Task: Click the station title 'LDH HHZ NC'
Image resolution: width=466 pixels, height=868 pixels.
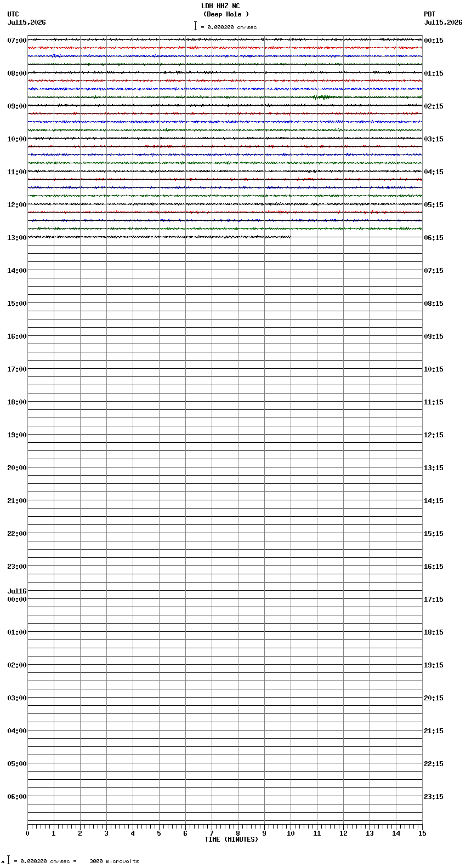Action: [x=220, y=6]
